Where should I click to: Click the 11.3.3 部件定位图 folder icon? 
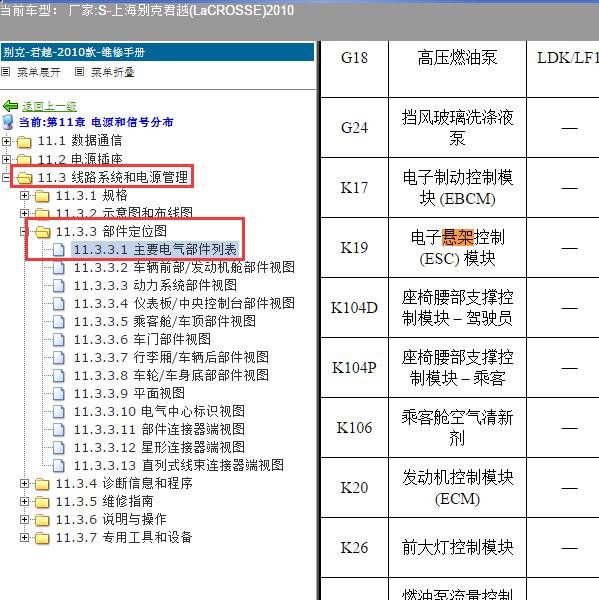pyautogui.click(x=42, y=232)
